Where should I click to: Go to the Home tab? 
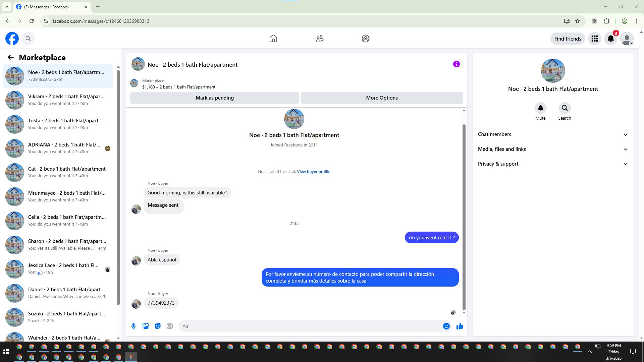pyautogui.click(x=273, y=39)
